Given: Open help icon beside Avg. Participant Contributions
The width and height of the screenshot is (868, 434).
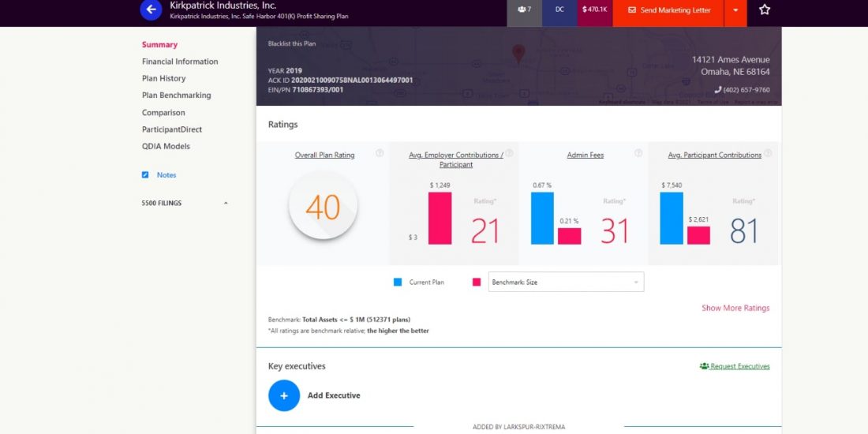Looking at the screenshot, I should 768,153.
